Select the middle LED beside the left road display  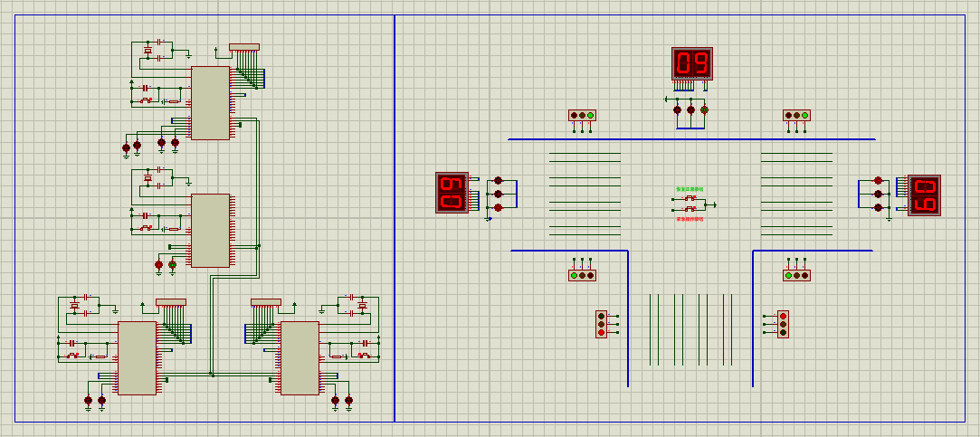(498, 194)
